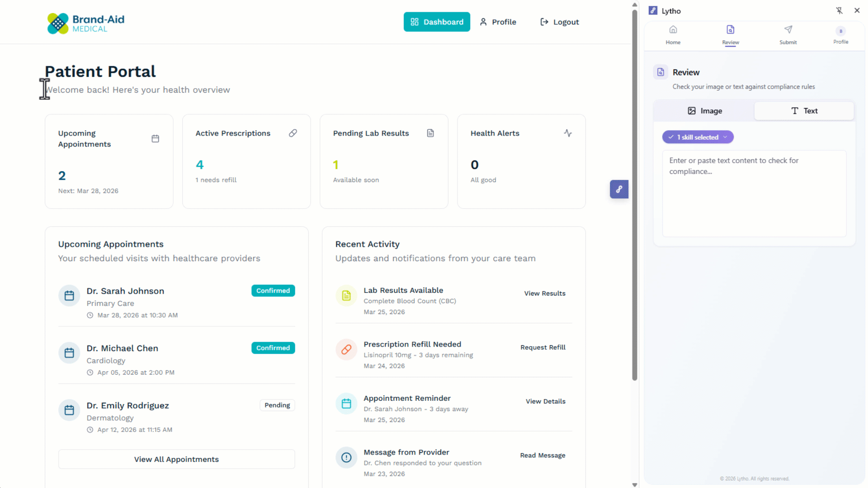868x488 pixels.
Task: Click calendar icon on Upcoming Appointments card
Action: point(155,139)
